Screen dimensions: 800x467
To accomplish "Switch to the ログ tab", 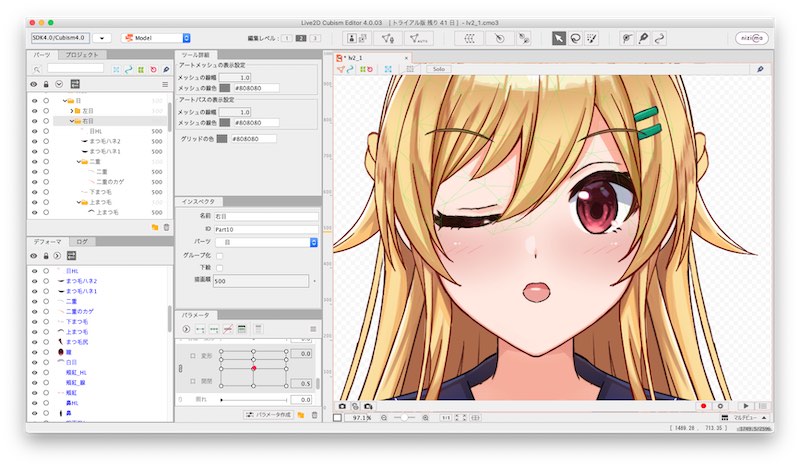I will [82, 241].
